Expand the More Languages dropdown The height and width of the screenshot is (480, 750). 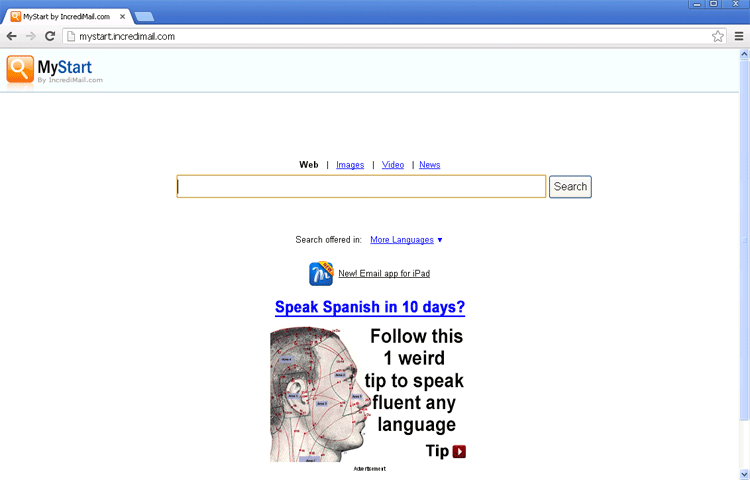click(x=406, y=240)
